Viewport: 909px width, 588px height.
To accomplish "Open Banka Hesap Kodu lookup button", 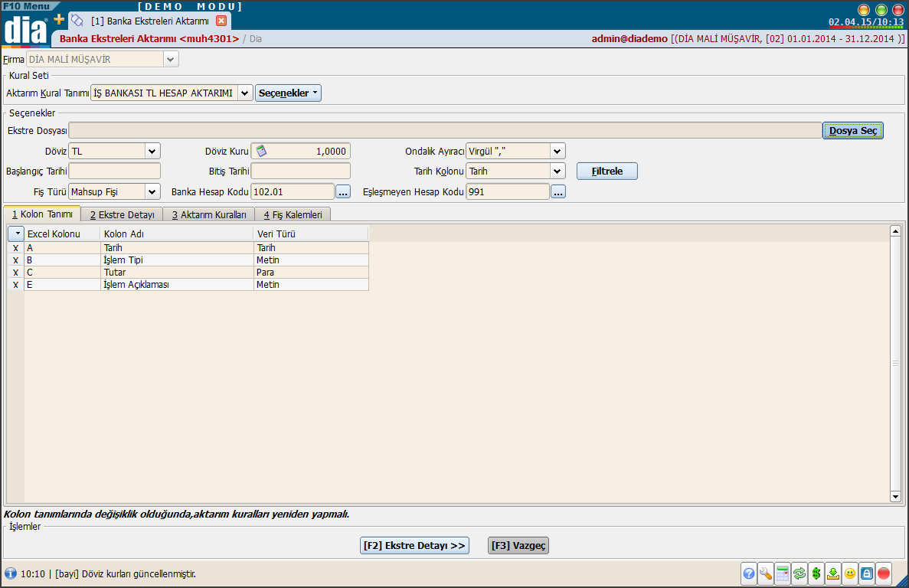I will pos(343,191).
